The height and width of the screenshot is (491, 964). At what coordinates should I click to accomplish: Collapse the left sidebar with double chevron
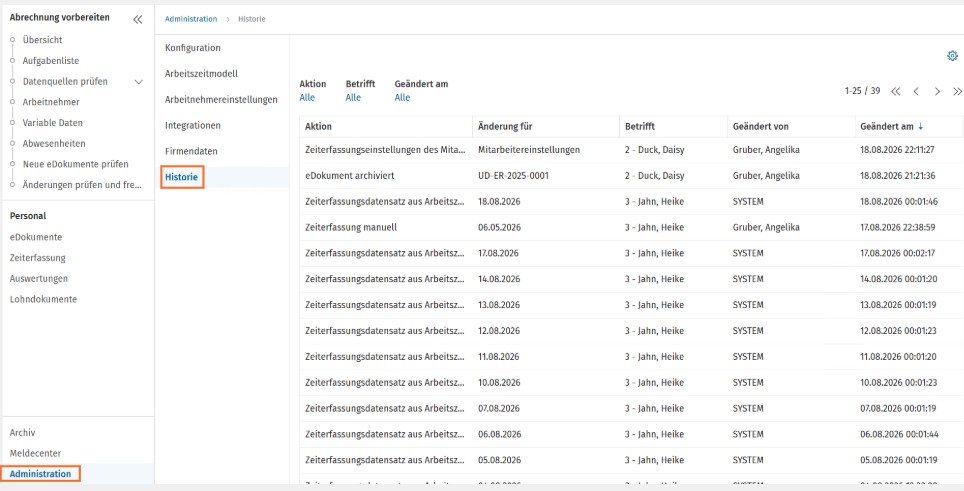click(x=138, y=20)
